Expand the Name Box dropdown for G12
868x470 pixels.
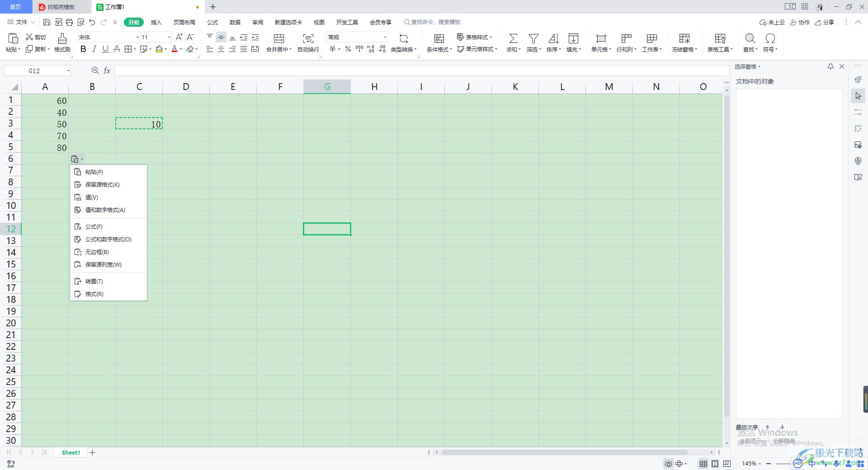click(68, 70)
